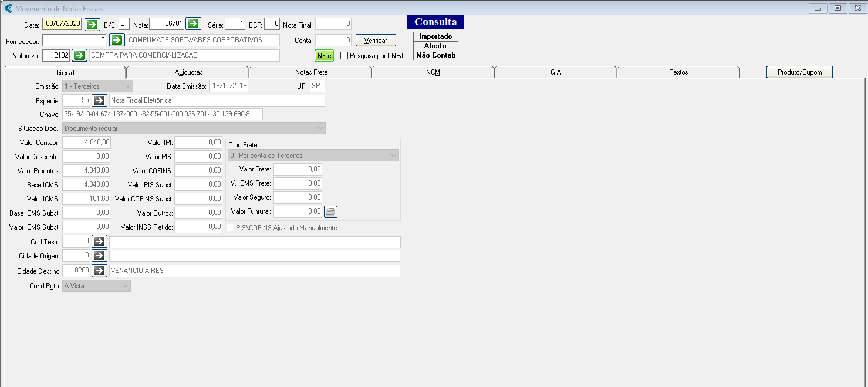Open the Notas Frete tab

311,72
